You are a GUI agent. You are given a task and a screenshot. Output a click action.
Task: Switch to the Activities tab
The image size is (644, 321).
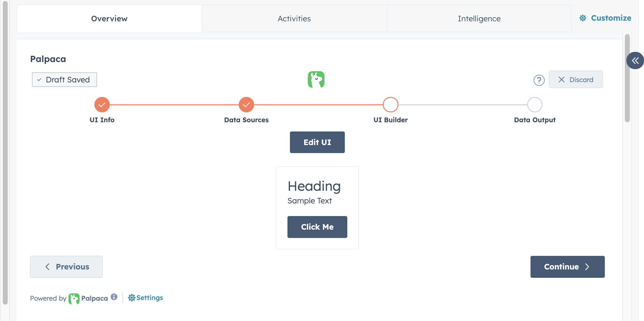tap(294, 19)
